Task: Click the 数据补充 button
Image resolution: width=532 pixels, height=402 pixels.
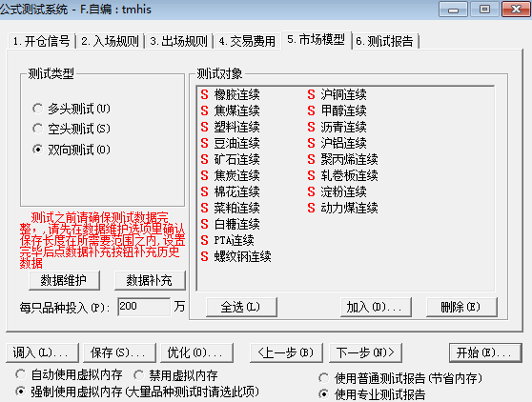Action: [150, 280]
